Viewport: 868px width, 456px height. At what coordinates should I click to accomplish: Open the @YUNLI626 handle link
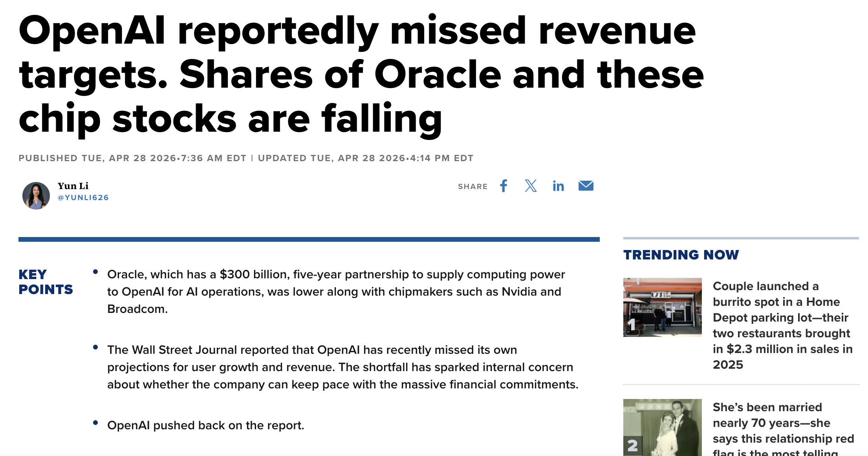pos(83,198)
